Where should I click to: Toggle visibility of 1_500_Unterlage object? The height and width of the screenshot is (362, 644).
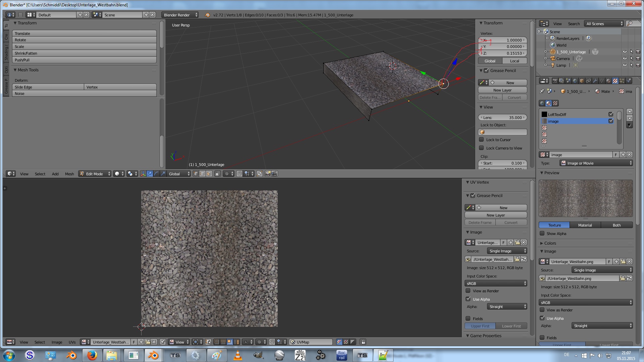625,52
